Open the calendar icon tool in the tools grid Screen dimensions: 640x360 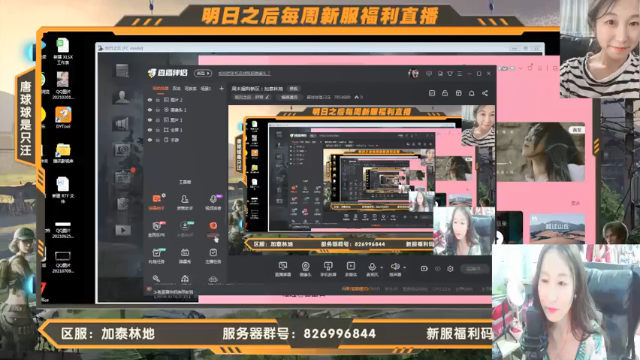[185, 256]
